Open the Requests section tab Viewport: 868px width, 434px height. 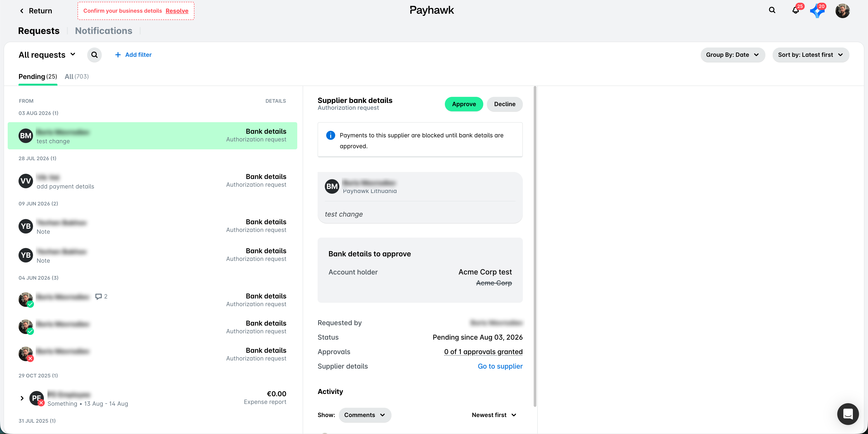39,31
